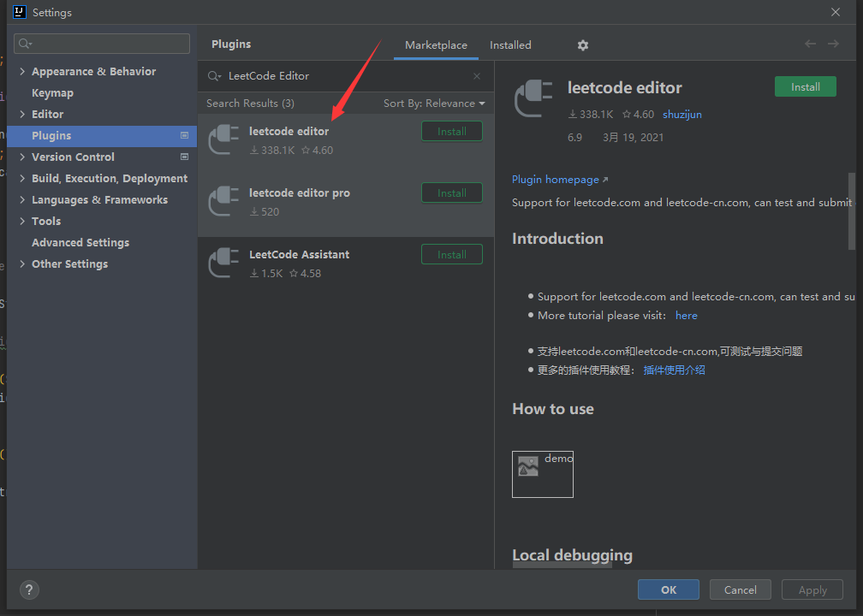Screen dimensions: 863x616
Task: Click the settings search input field
Action: (x=102, y=44)
